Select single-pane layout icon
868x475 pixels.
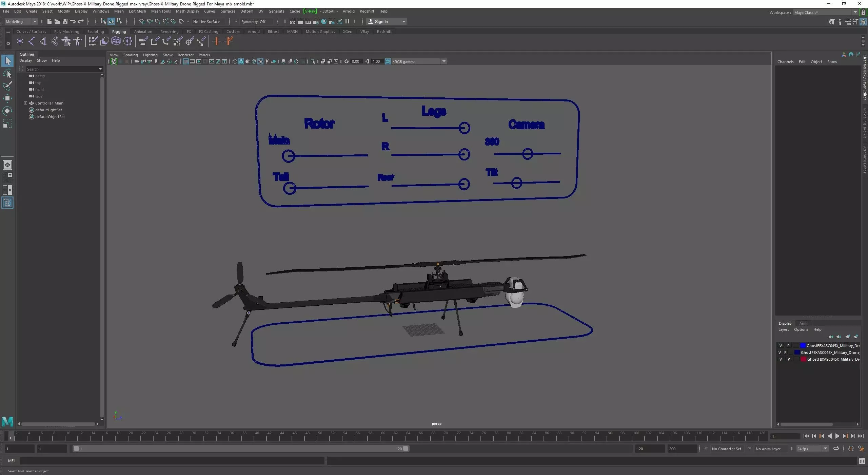[x=7, y=165]
